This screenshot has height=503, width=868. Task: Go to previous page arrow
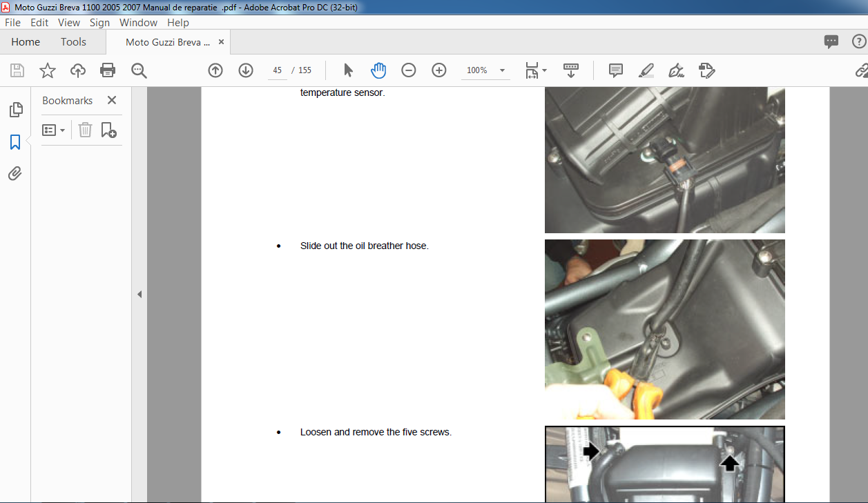[215, 70]
